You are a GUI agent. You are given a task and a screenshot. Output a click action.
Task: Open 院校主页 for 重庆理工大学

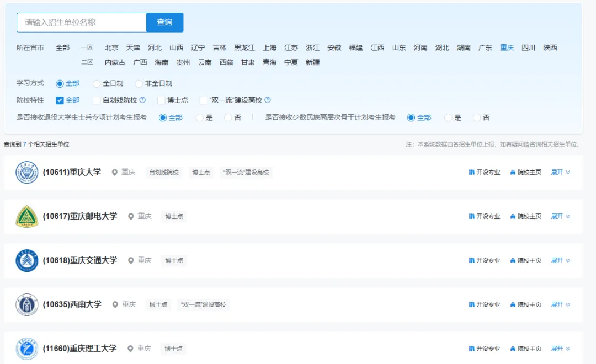pyautogui.click(x=526, y=349)
